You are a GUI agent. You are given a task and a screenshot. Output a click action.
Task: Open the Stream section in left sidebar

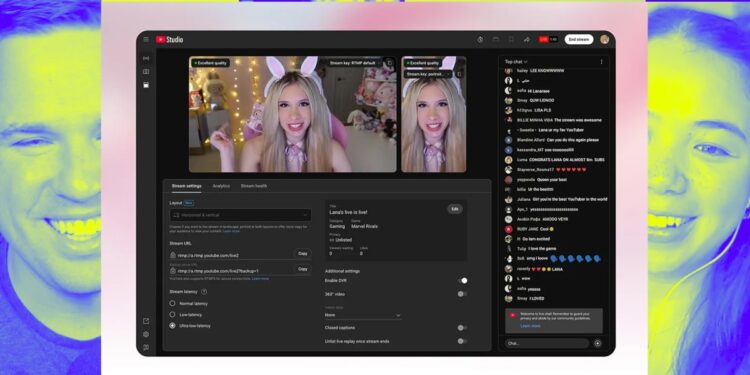146,58
